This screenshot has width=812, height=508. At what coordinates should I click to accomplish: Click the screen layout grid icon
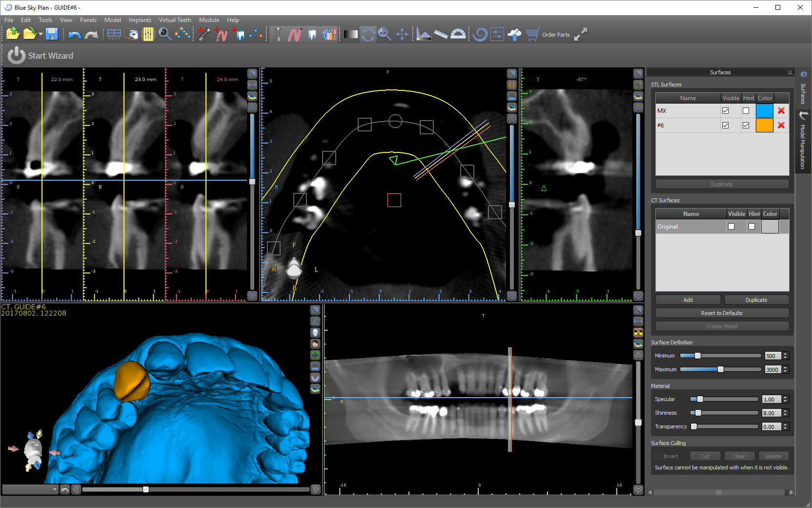click(x=114, y=34)
